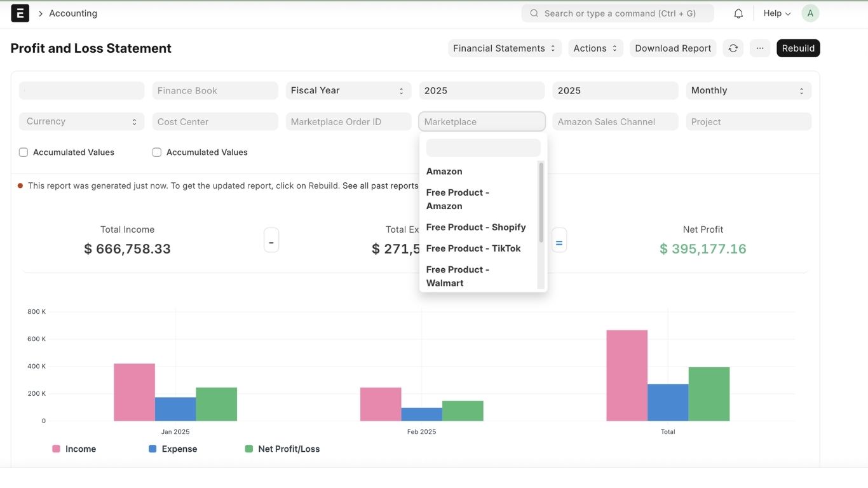
Task: Select Free Product - Shopify from Marketplace list
Action: [476, 227]
